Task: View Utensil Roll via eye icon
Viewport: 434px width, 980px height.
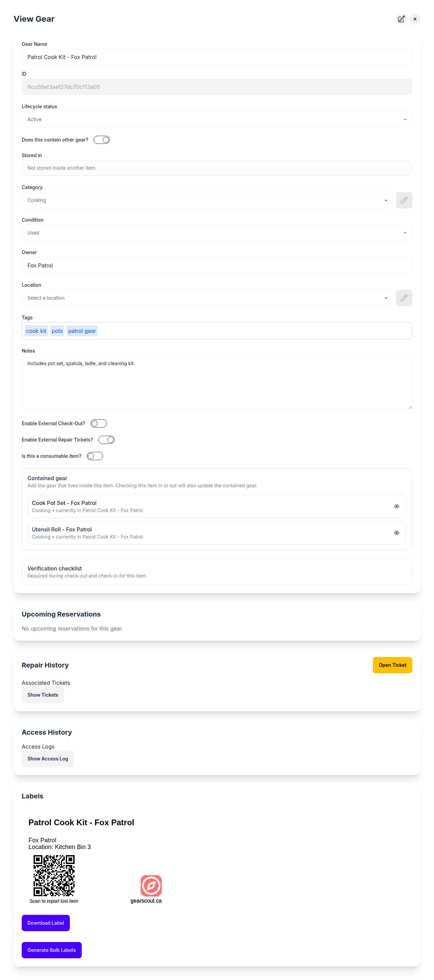Action: (x=396, y=533)
